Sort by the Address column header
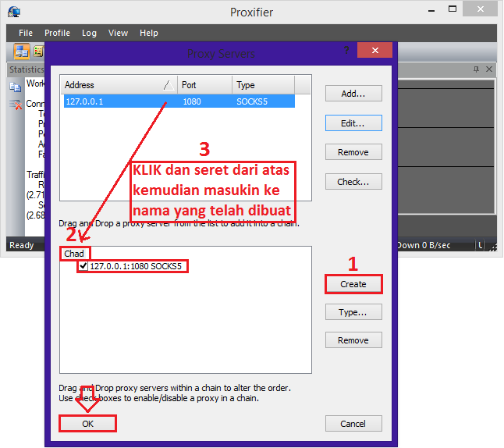Screen dimensions: 504x448 (119, 85)
